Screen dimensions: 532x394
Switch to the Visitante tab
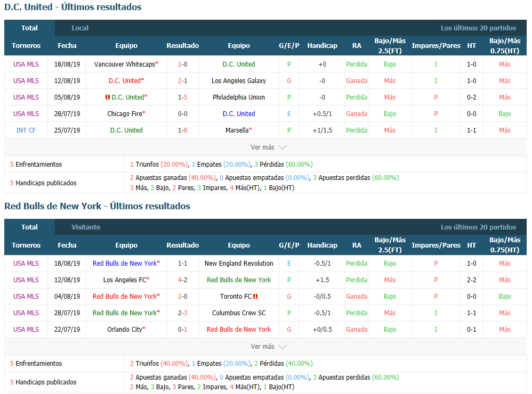[86, 227]
